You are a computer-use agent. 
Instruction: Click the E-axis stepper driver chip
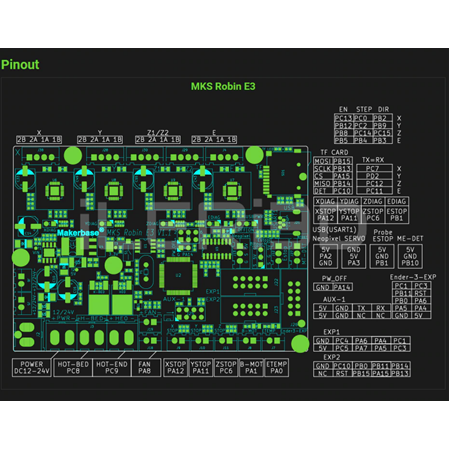pyautogui.click(x=232, y=191)
